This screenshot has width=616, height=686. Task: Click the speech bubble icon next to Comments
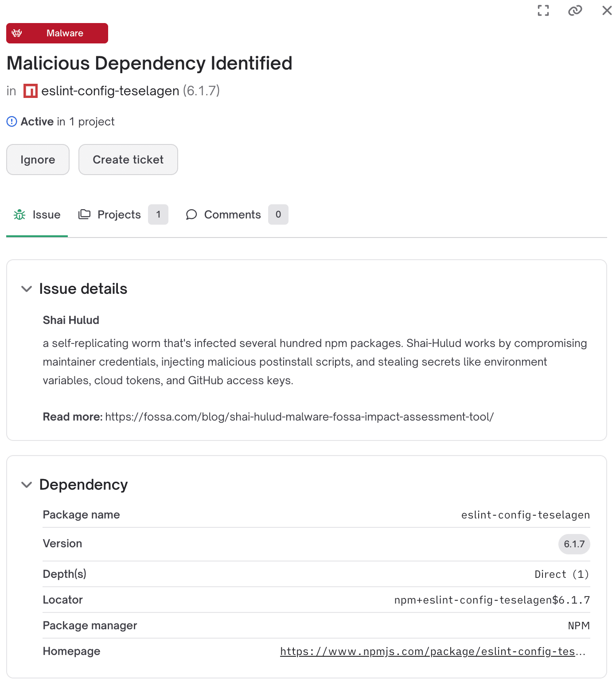191,214
